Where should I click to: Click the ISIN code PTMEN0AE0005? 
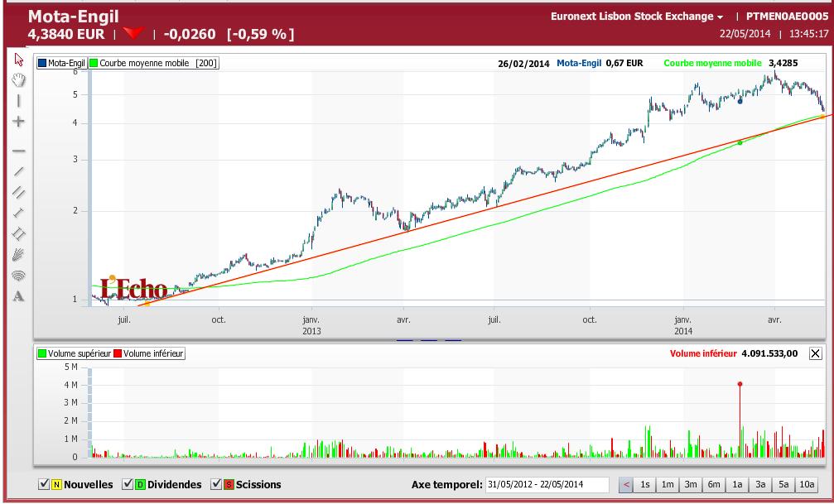click(x=787, y=17)
